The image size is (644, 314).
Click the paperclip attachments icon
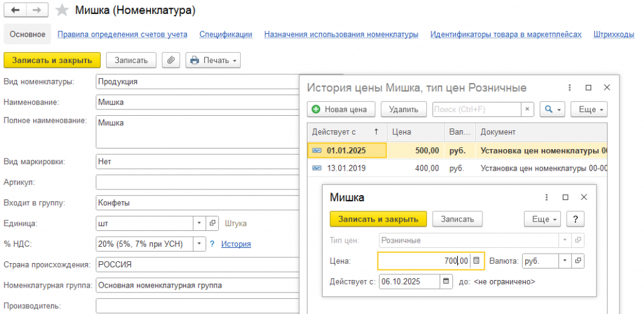tap(171, 60)
